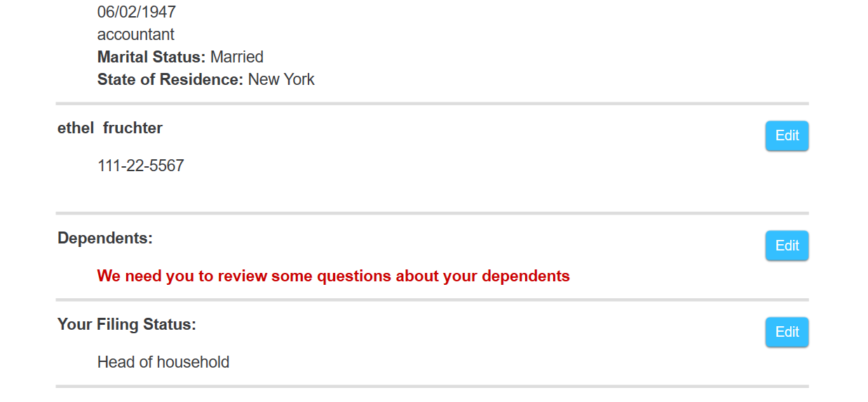Click the birth date 06/02/1947
The image size is (868, 402).
click(x=137, y=12)
